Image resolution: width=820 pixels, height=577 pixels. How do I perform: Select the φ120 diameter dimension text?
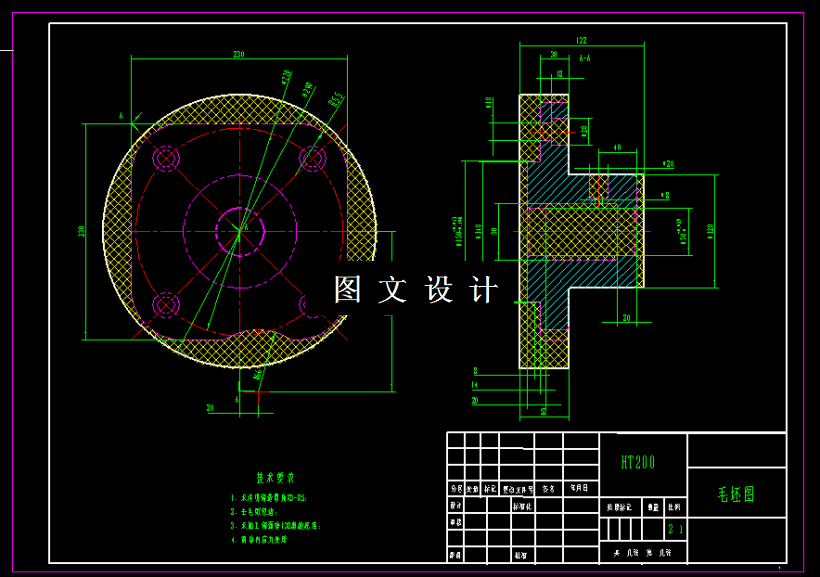coord(710,232)
